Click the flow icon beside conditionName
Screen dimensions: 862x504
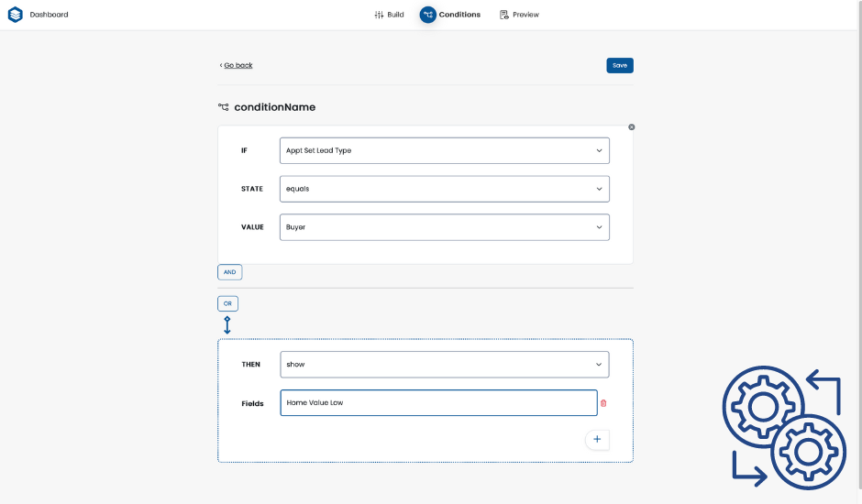[224, 107]
